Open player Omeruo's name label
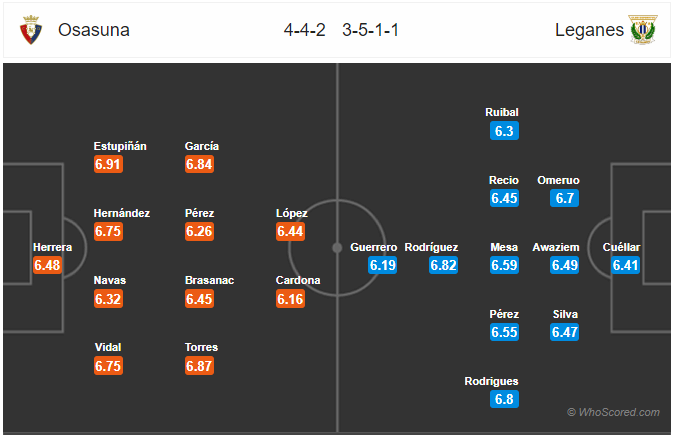 558,180
